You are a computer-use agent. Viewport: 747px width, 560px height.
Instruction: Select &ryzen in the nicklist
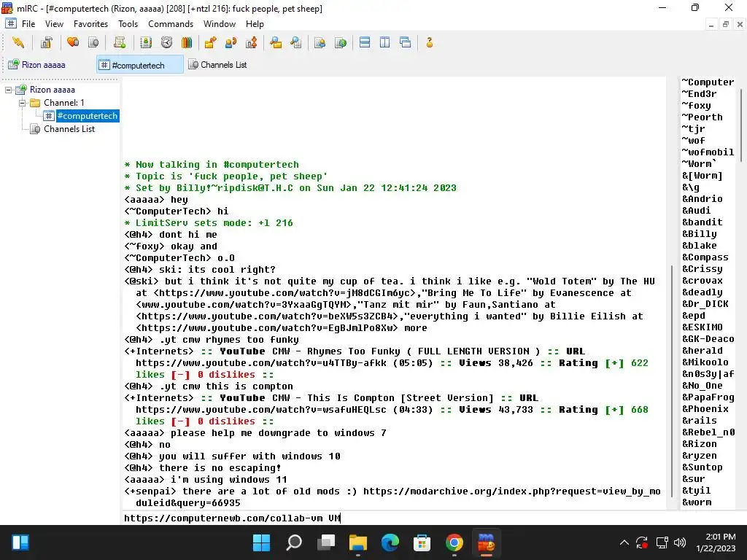point(699,456)
